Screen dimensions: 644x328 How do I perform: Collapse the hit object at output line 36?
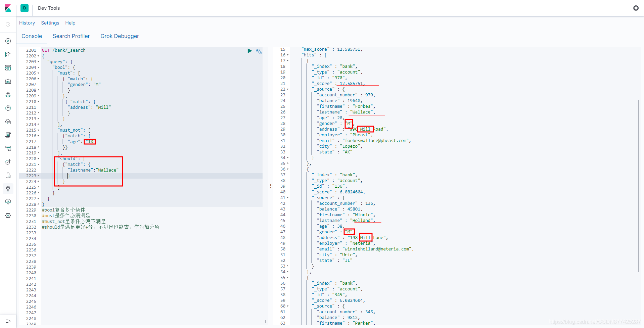pyautogui.click(x=287, y=169)
